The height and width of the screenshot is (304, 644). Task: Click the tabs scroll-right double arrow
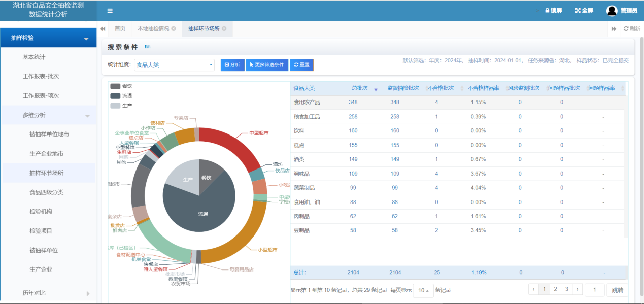(614, 29)
